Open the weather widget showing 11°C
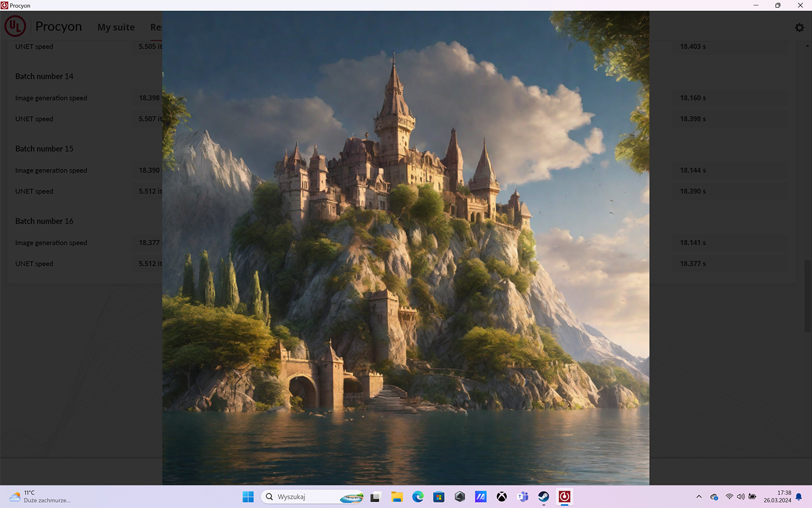 point(39,497)
